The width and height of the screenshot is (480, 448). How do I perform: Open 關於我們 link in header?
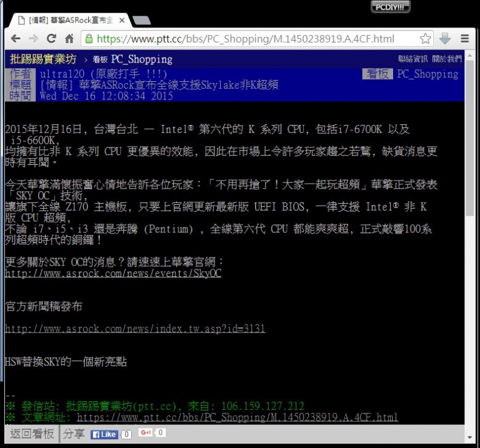(x=447, y=59)
